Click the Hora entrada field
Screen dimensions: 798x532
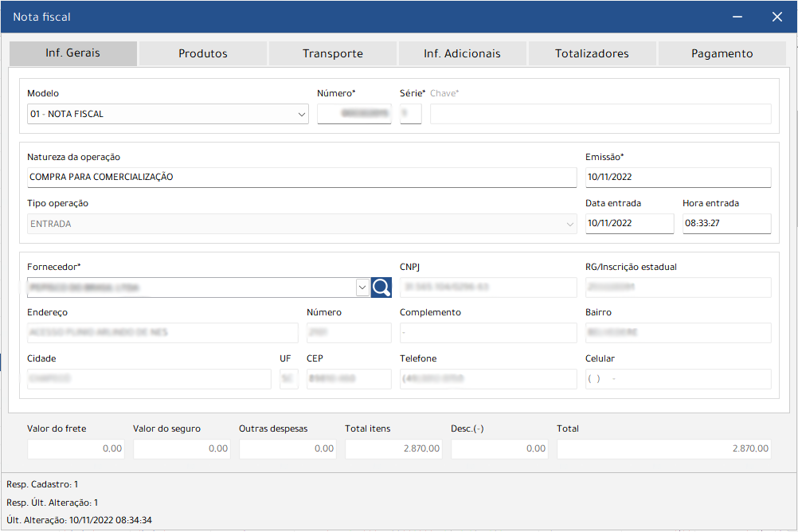coord(727,224)
